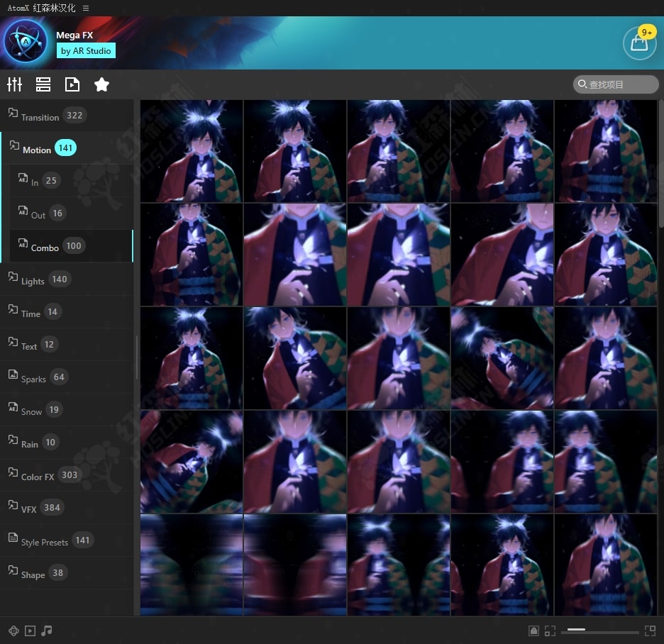Select the Style Presets category
664x644 pixels.
67,540
